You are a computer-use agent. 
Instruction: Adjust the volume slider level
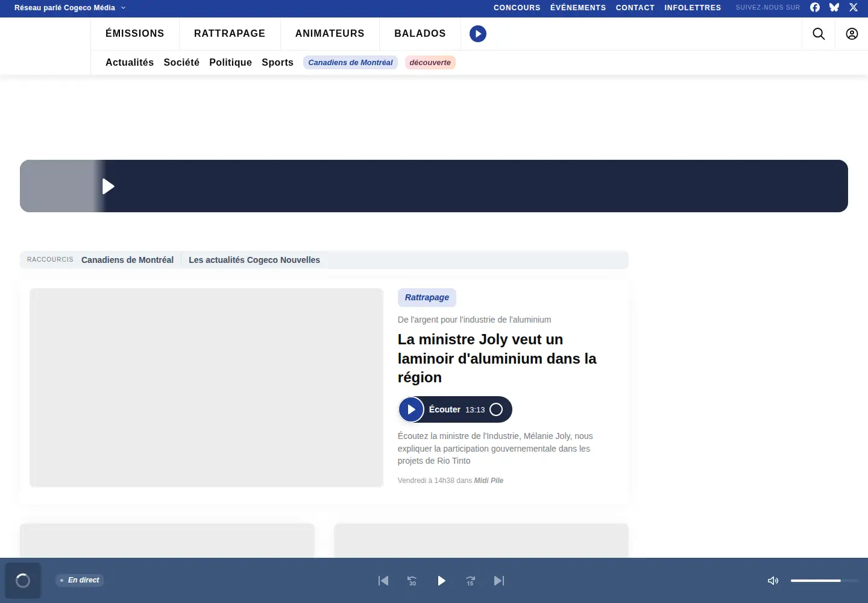point(825,581)
